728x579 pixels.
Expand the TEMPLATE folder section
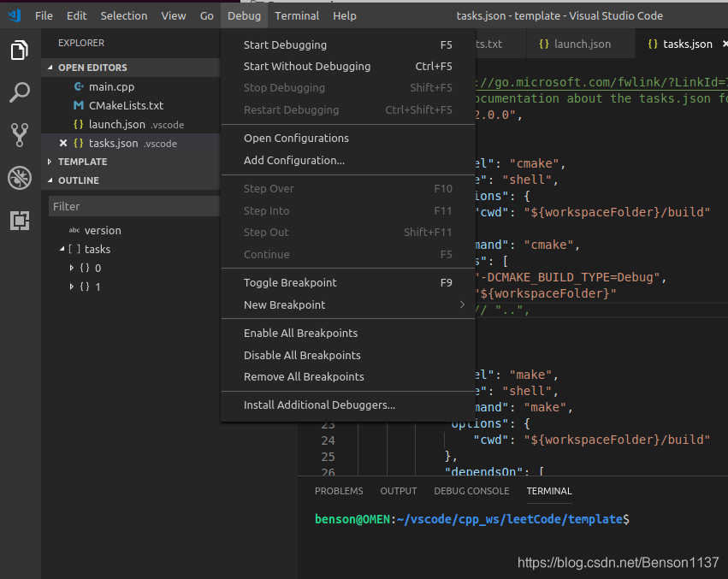(50, 162)
